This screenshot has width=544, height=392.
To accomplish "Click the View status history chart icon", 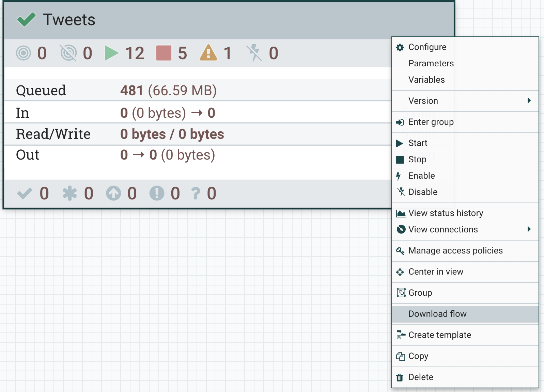I will (401, 213).
